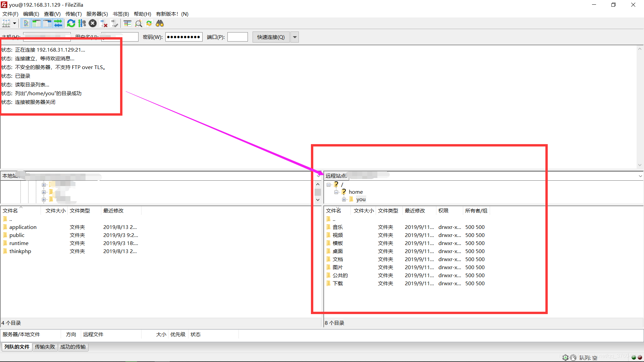Toggle remote directory tree display
644x362 pixels.
coord(47,23)
